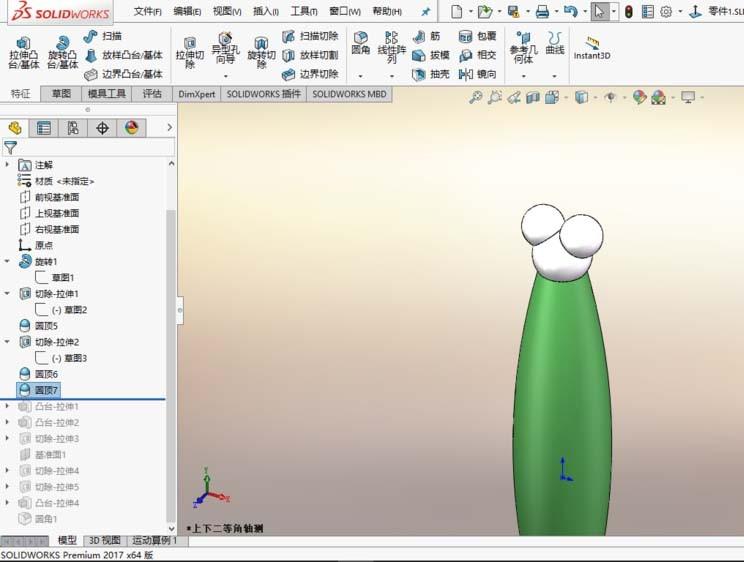Open the 视图(V) menu

(x=227, y=11)
